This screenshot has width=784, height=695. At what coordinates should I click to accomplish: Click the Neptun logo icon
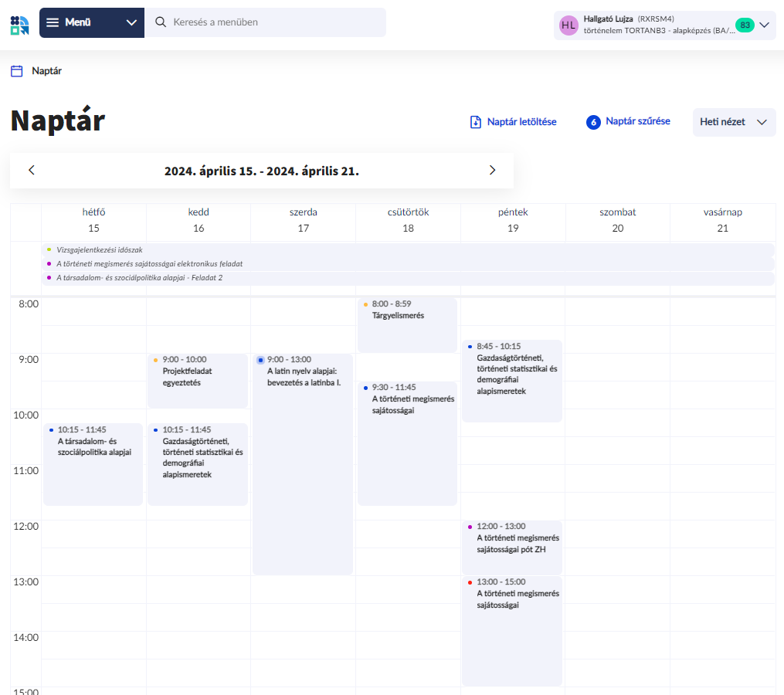click(x=19, y=24)
